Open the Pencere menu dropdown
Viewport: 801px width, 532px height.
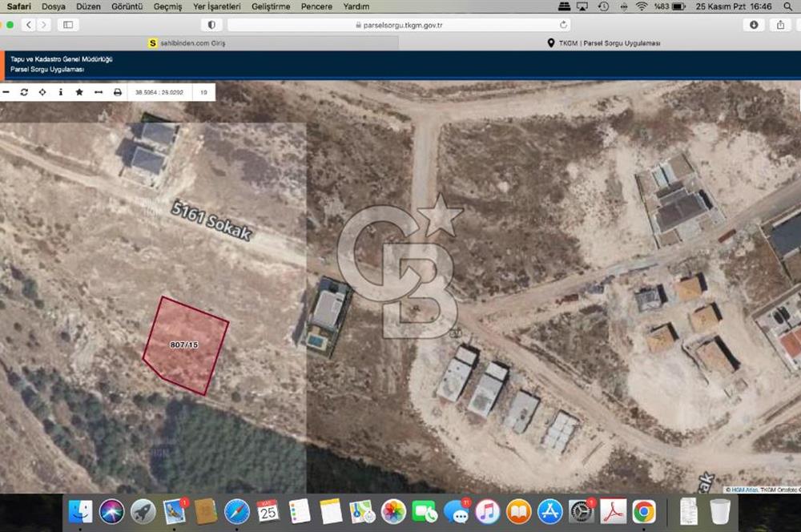(x=316, y=6)
